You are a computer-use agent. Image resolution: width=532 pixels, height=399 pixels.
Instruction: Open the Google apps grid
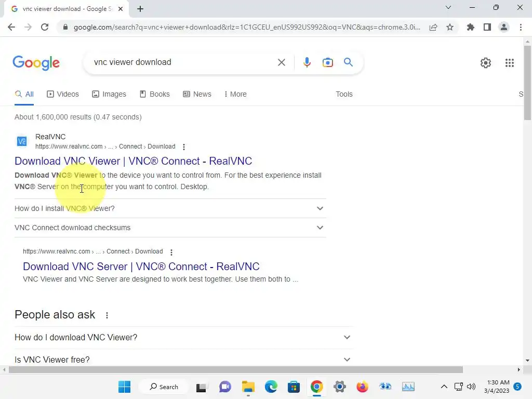tap(509, 63)
